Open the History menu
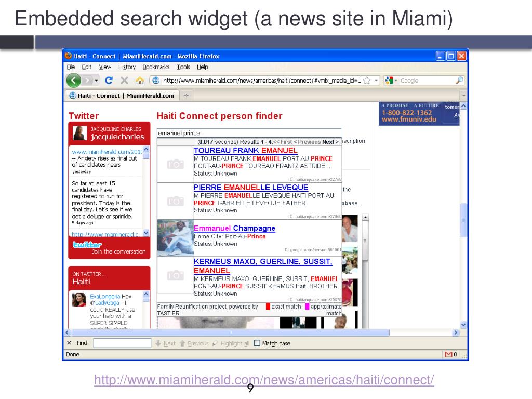The width and height of the screenshot is (532, 399). tap(127, 67)
